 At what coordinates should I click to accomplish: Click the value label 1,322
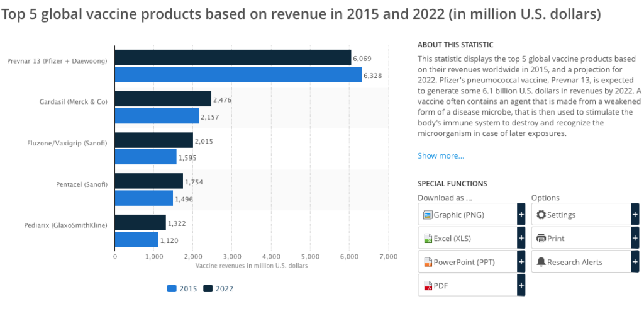click(x=177, y=223)
